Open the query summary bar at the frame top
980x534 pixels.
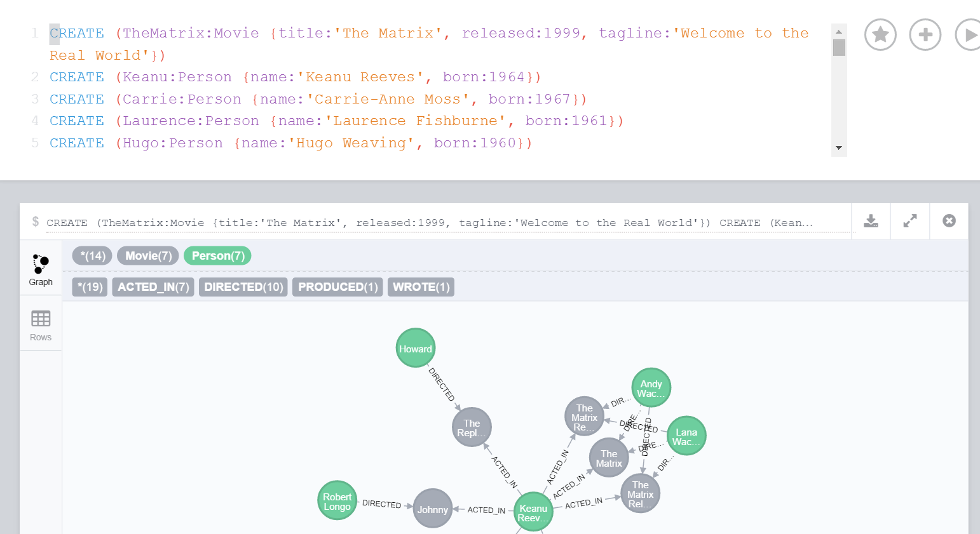(445, 222)
